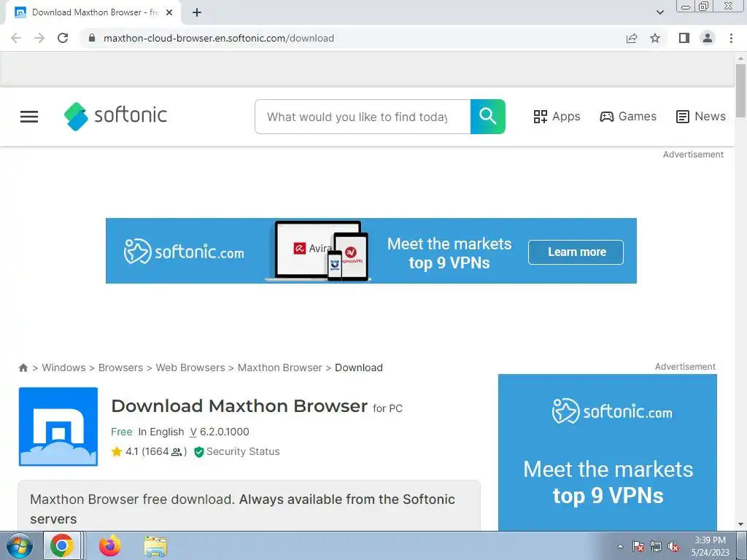Click the scrollbar down arrow

point(740,524)
